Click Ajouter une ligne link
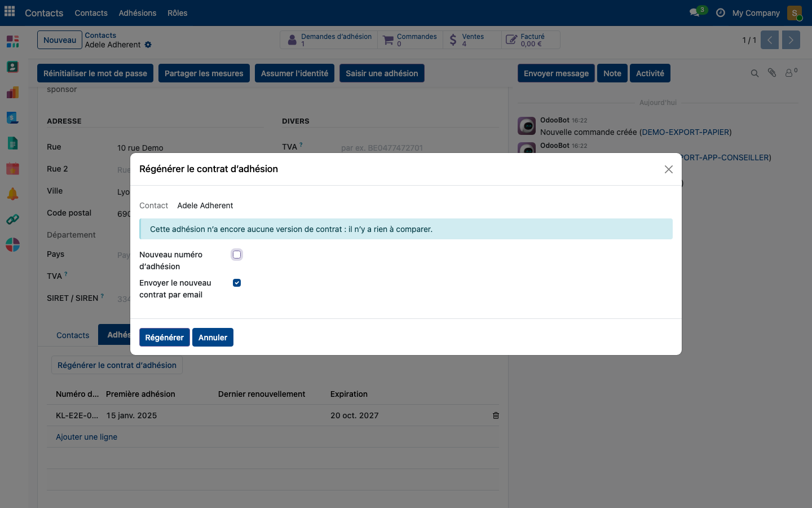The image size is (812, 508). pyautogui.click(x=86, y=437)
